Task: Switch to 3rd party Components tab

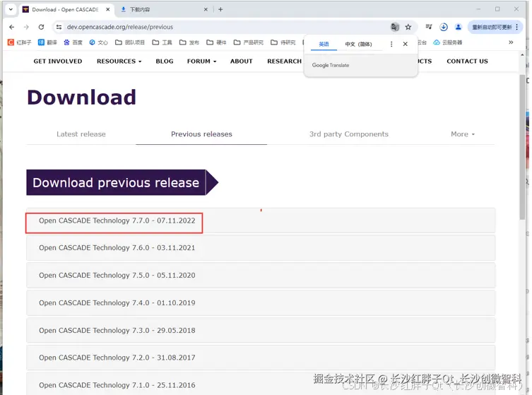Action: (349, 134)
